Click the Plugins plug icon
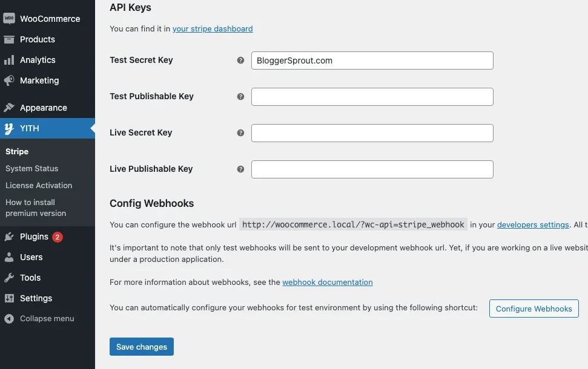 9,237
